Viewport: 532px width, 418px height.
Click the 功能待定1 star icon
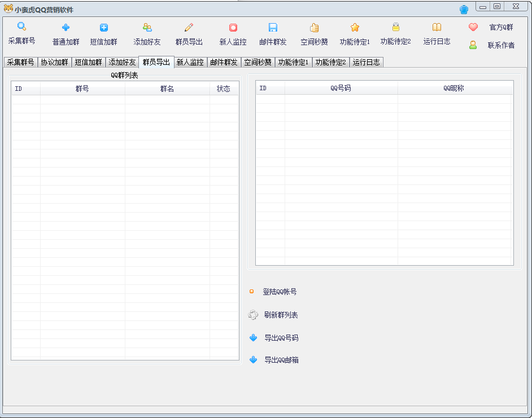point(355,28)
